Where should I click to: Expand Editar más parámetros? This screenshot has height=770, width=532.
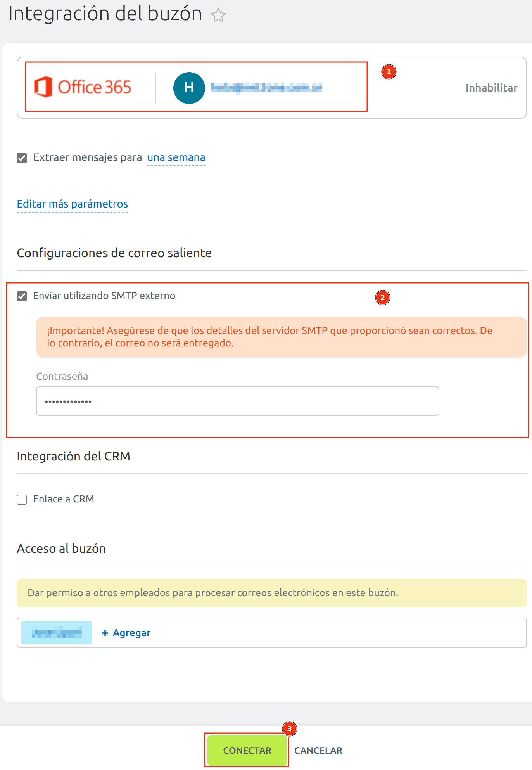73,204
